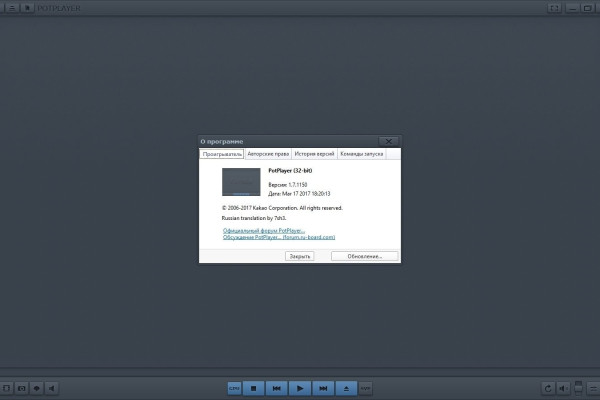Screen dimensions: 600x400
Task: Open the История версий tab
Action: pyautogui.click(x=314, y=154)
